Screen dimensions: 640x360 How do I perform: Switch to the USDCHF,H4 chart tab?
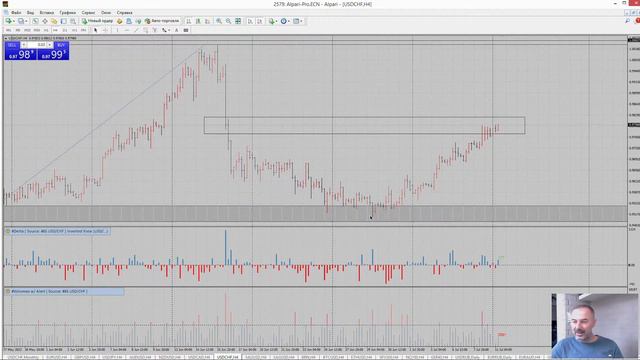(228, 357)
